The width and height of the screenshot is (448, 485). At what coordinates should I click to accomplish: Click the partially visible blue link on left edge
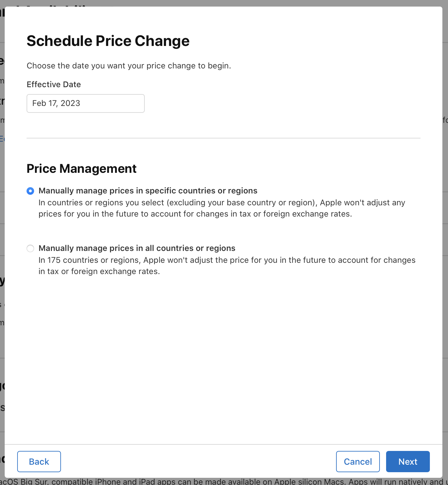click(x=3, y=139)
